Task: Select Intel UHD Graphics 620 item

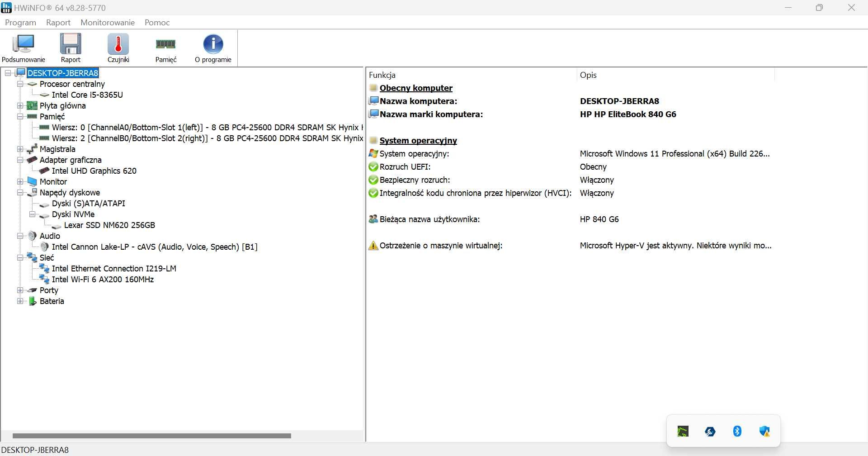Action: coord(94,171)
